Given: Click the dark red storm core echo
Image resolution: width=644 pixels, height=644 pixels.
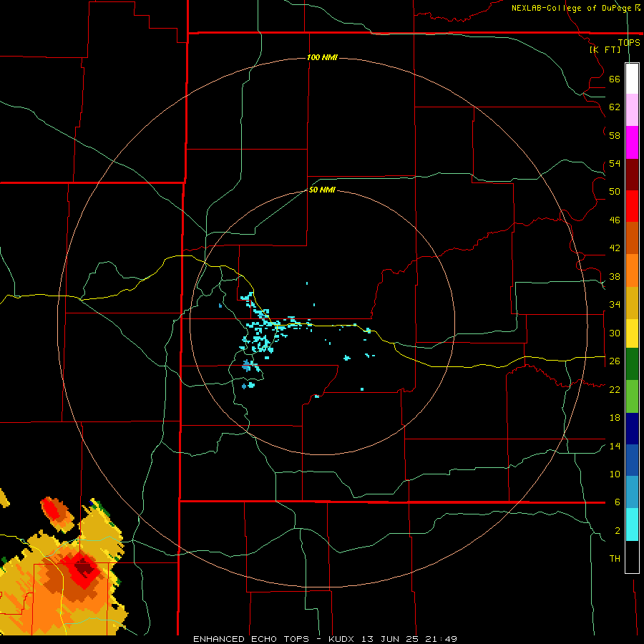Looking at the screenshot, I should coord(84,567).
